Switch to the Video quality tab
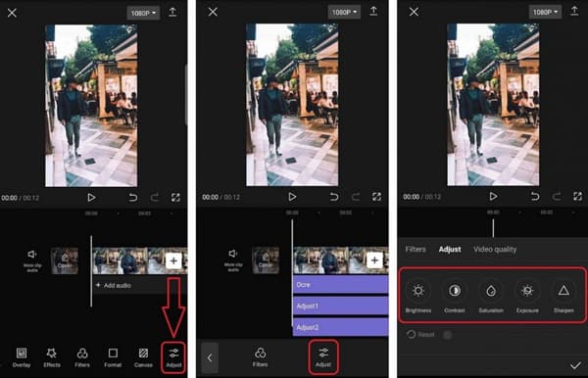 [x=495, y=249]
